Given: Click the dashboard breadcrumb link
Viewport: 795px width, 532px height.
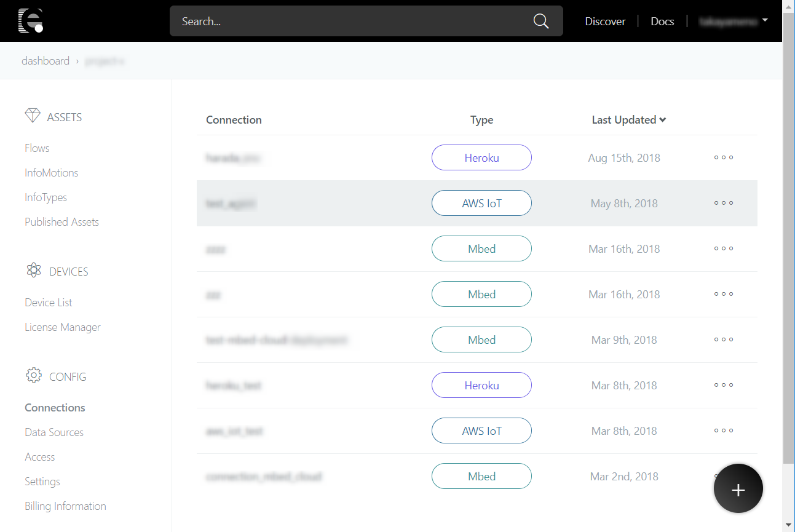Looking at the screenshot, I should coord(45,61).
